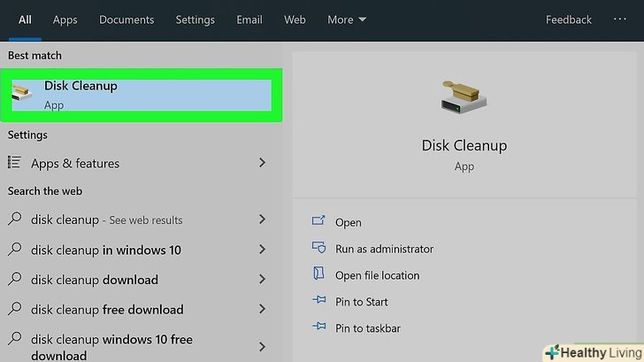Viewport: 644px width, 362px height.
Task: Expand 'disk cleanup free download' arrow
Action: (x=262, y=309)
